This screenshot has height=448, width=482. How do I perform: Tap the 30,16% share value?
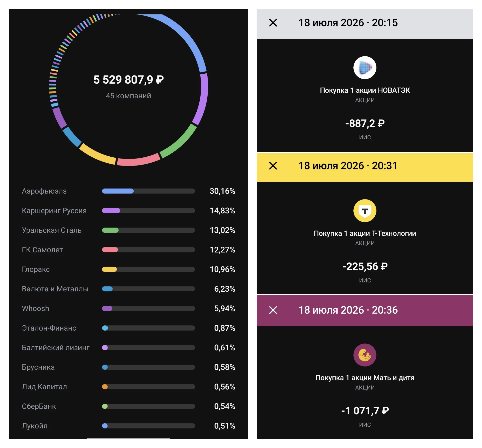(222, 191)
